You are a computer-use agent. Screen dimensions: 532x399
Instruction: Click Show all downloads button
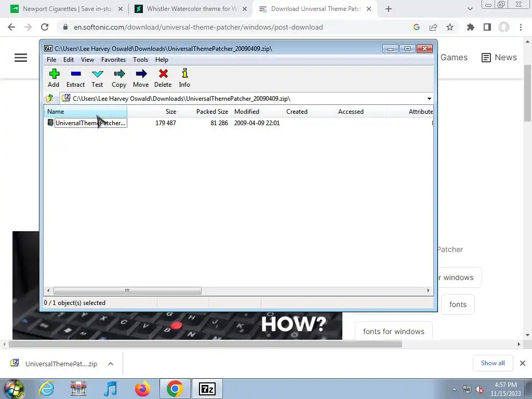493,363
